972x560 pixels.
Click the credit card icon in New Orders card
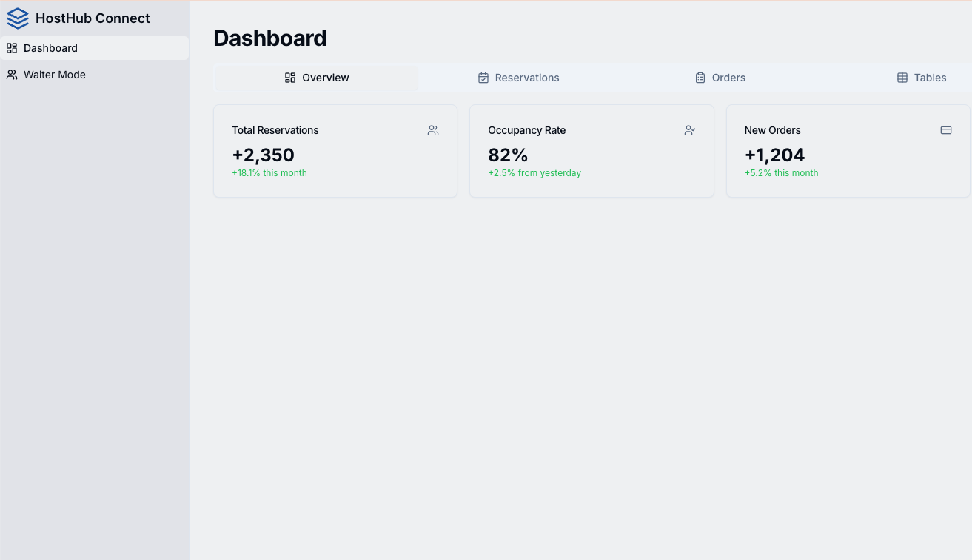(946, 130)
